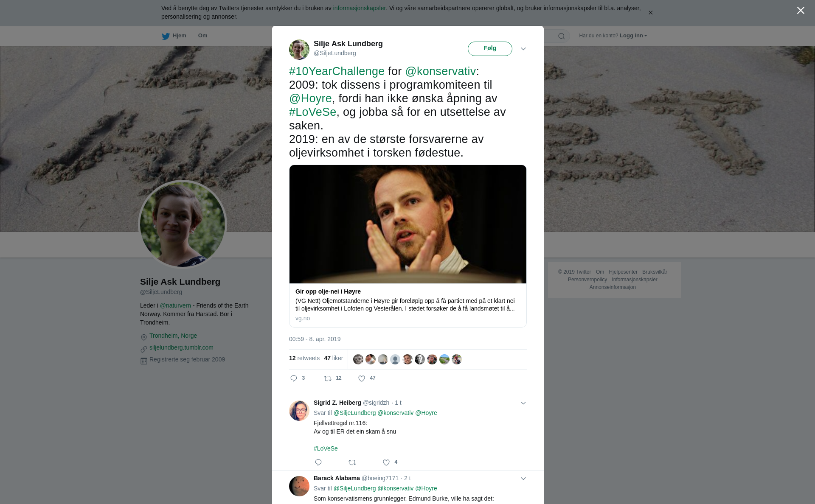Retweet Sigrid Z. Heiberg's reply

tap(352, 462)
